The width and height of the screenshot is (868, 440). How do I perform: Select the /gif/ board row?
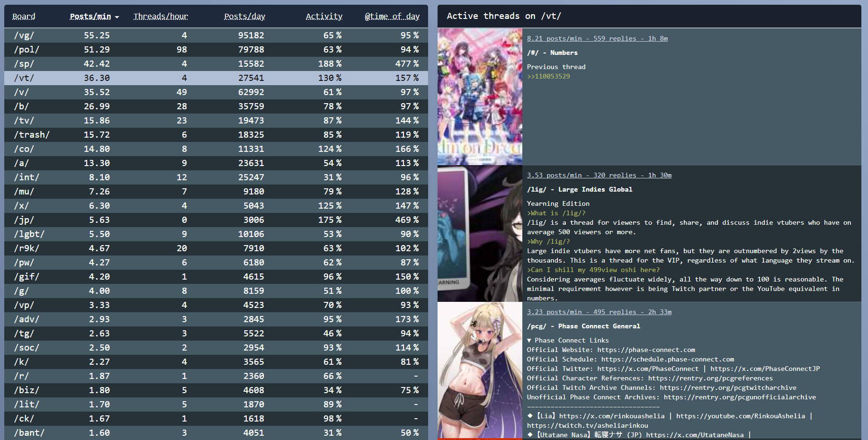(216, 277)
